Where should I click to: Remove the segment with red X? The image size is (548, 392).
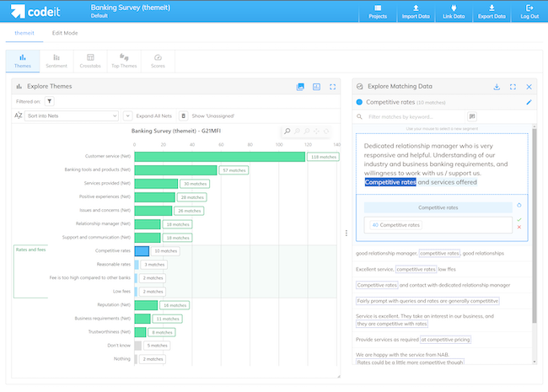519,227
